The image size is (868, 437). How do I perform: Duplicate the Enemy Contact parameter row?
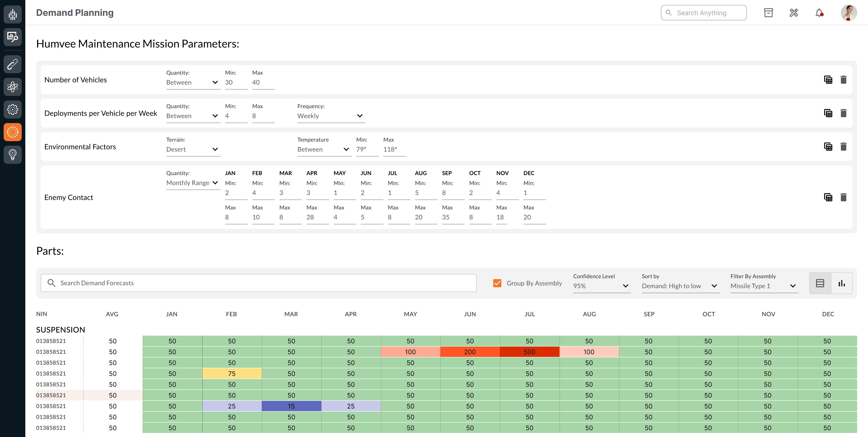[x=828, y=197]
